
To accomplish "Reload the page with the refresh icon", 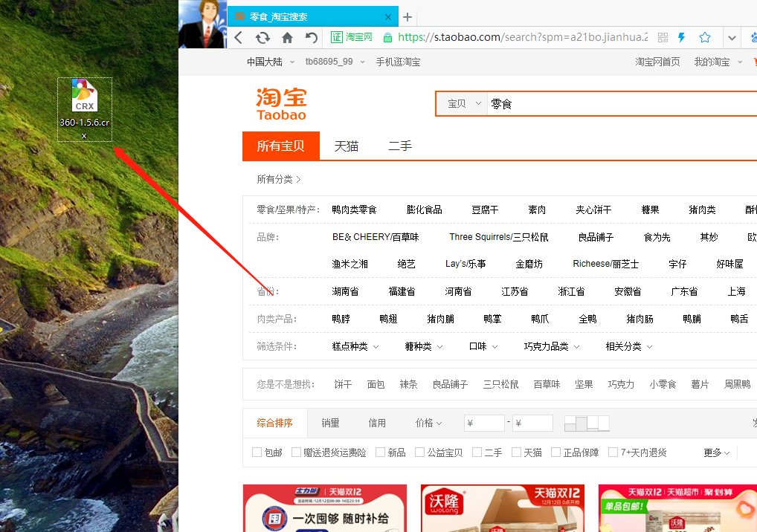I will point(262,37).
